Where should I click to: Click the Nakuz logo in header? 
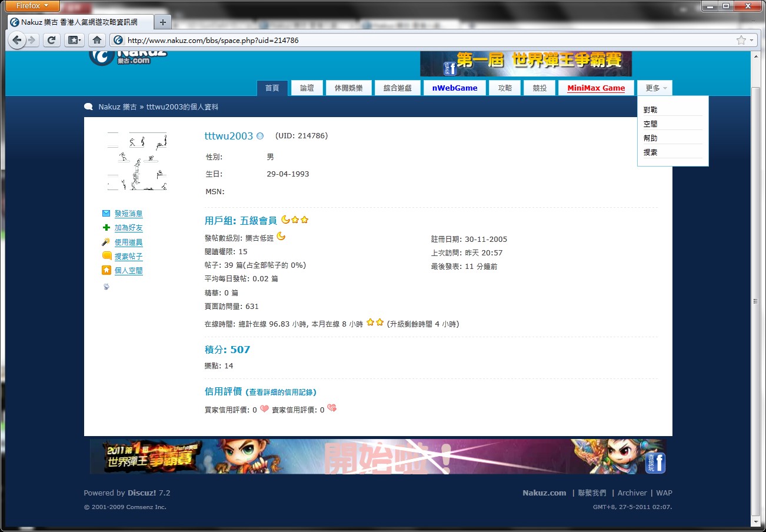[128, 56]
